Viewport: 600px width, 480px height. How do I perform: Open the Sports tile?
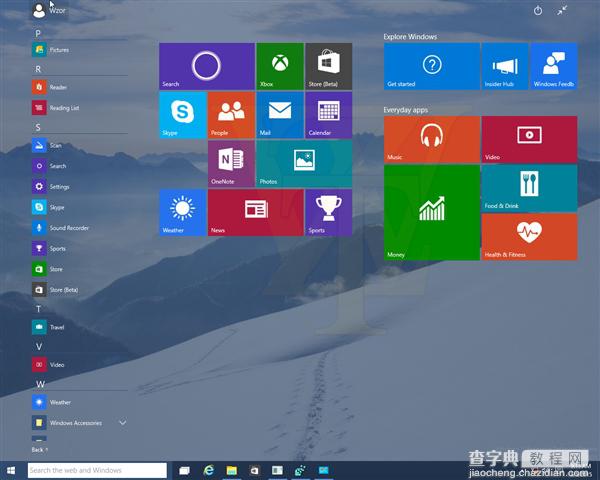coord(328,212)
